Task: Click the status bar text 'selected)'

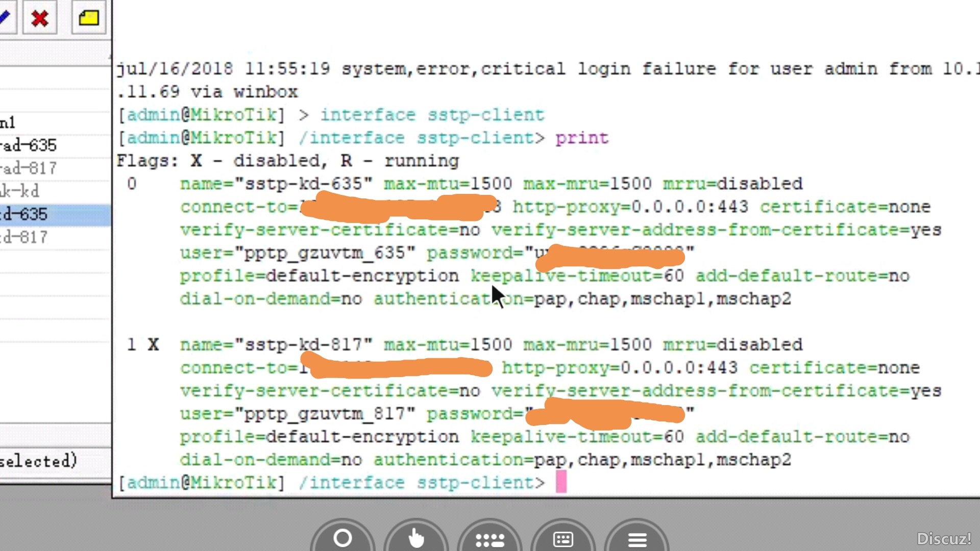Action: (38, 461)
